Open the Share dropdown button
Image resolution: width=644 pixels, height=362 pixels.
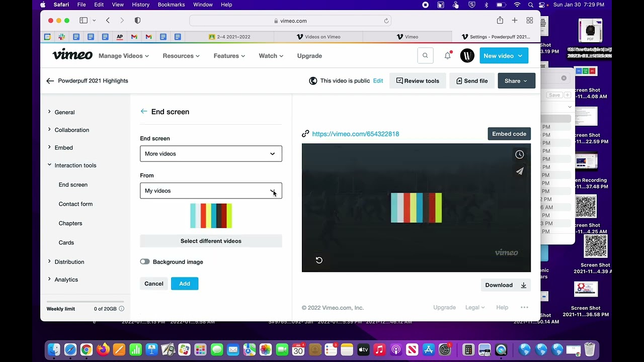[x=516, y=80]
